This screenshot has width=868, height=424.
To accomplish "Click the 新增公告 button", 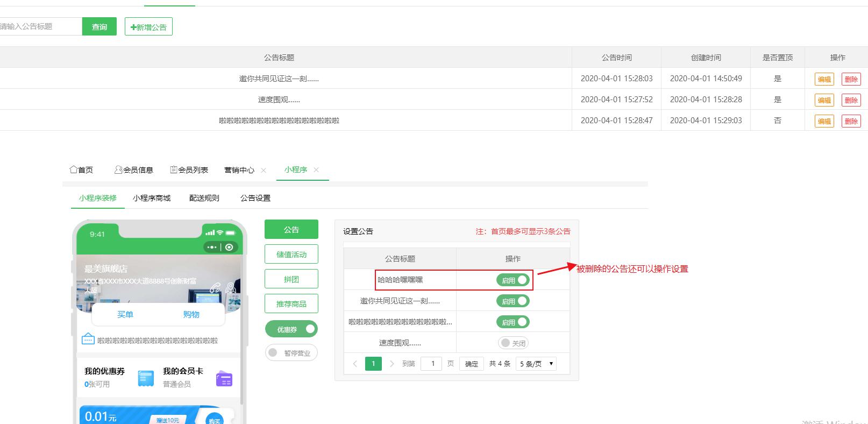I will pyautogui.click(x=148, y=27).
